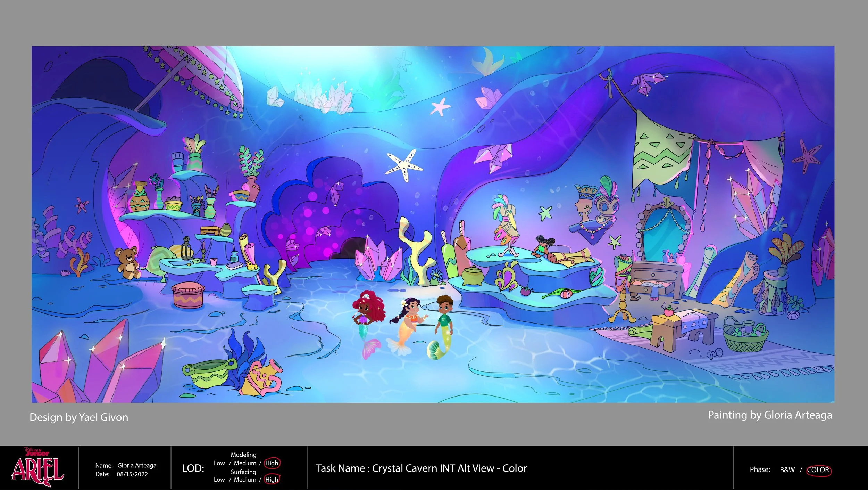
Task: Choose Surfacing Low level of detail
Action: (x=219, y=480)
